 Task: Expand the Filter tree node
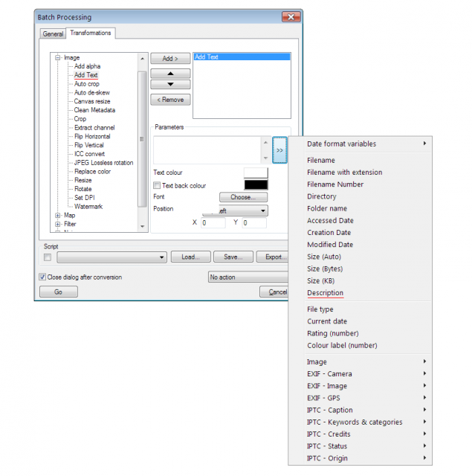tap(58, 224)
